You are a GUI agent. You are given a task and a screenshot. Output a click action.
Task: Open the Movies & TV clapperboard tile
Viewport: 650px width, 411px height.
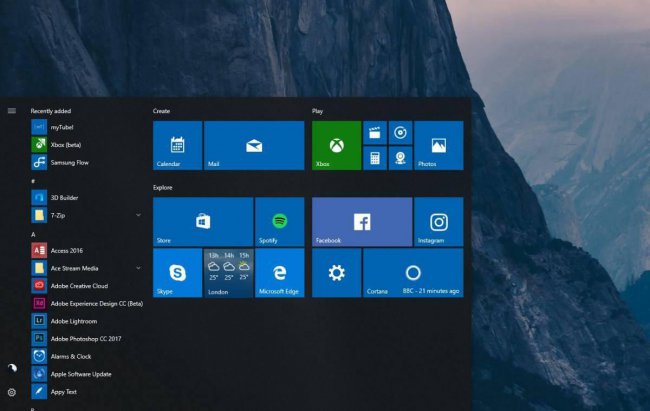(x=375, y=133)
